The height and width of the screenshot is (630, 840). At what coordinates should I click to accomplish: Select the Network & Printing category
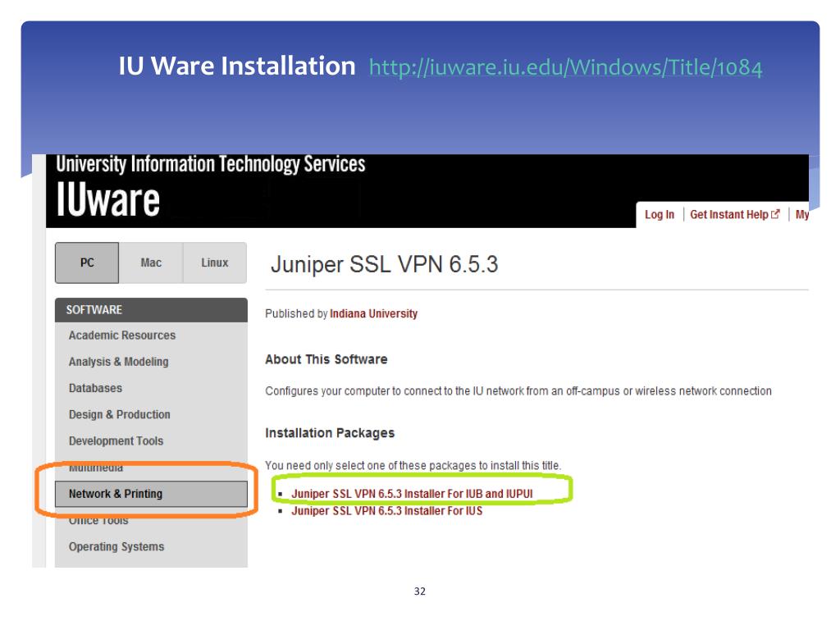151,494
